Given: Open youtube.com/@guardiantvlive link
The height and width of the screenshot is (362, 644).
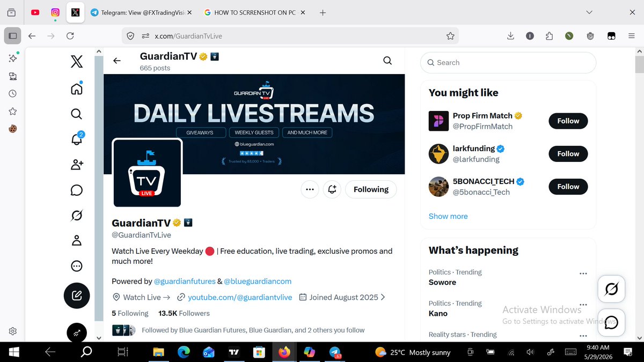Looking at the screenshot, I should tap(240, 297).
